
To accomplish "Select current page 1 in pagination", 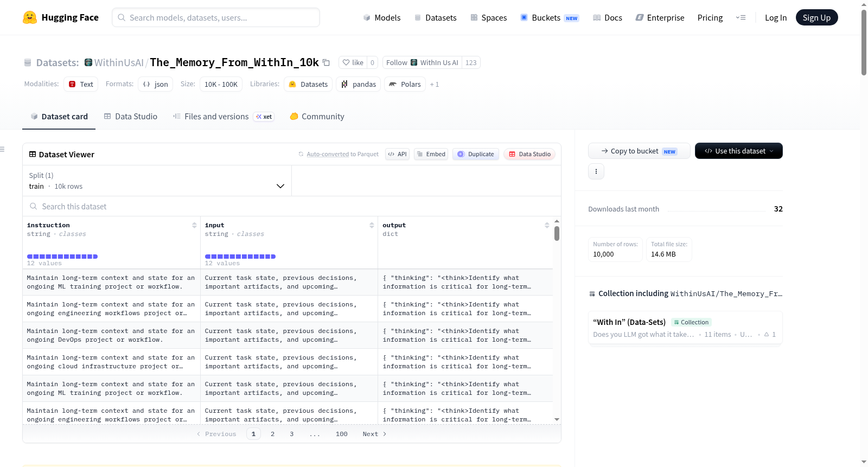I will coord(253,434).
